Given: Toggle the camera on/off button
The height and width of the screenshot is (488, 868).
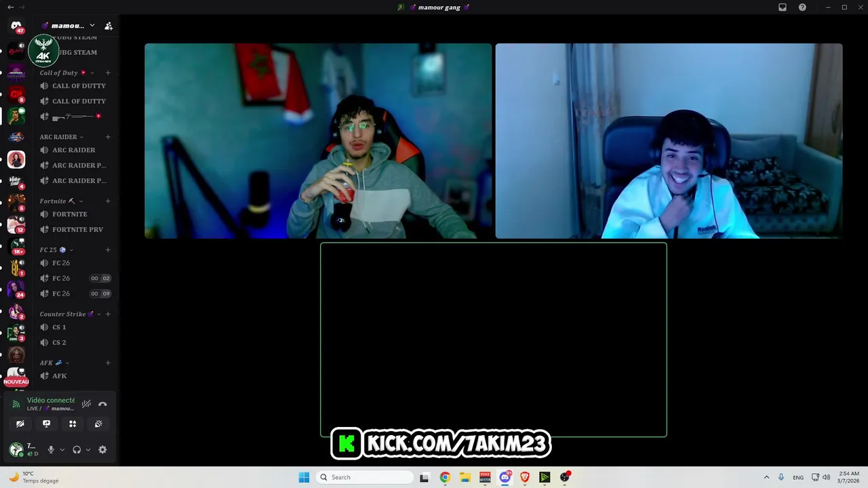Looking at the screenshot, I should point(20,424).
